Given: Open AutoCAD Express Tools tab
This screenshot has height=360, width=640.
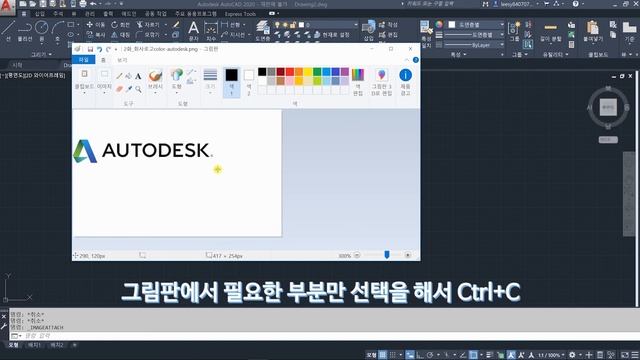Looking at the screenshot, I should (240, 14).
